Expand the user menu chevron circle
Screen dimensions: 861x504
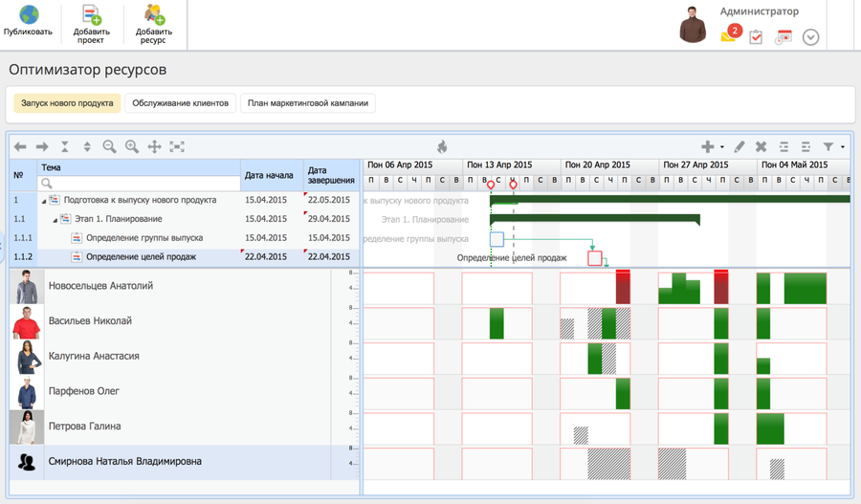(x=810, y=37)
